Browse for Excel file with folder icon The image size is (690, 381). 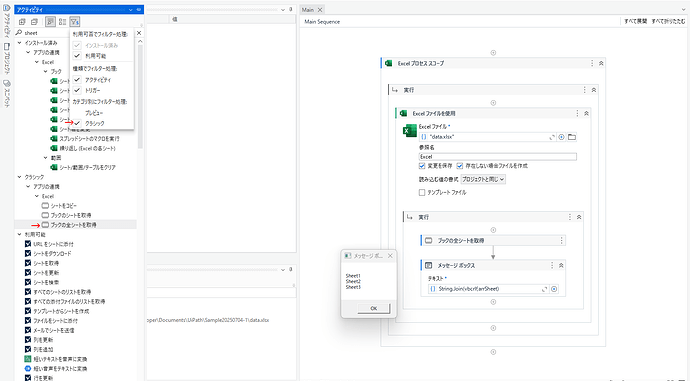tap(572, 137)
